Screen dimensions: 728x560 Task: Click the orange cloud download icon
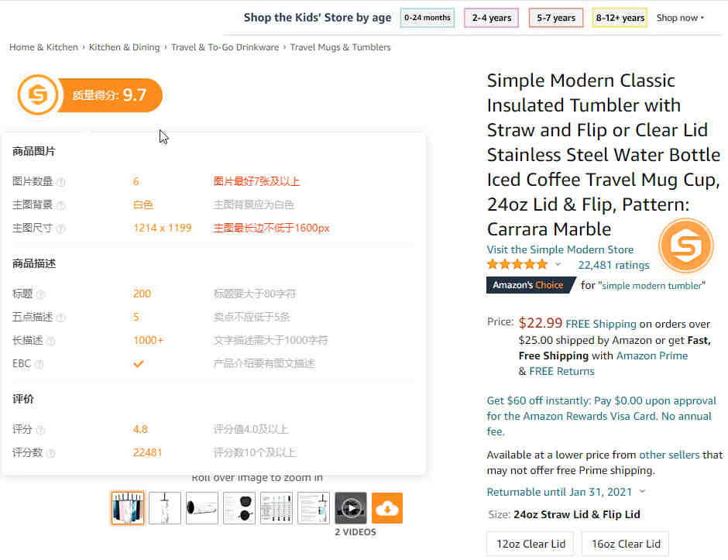pyautogui.click(x=386, y=508)
